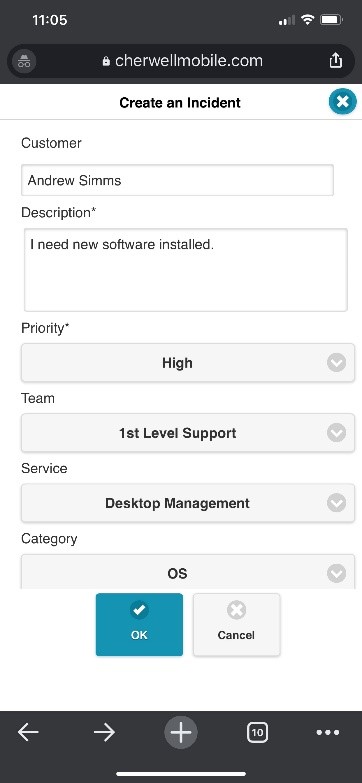Click into the Description text area
The width and height of the screenshot is (362, 783).
tap(186, 270)
